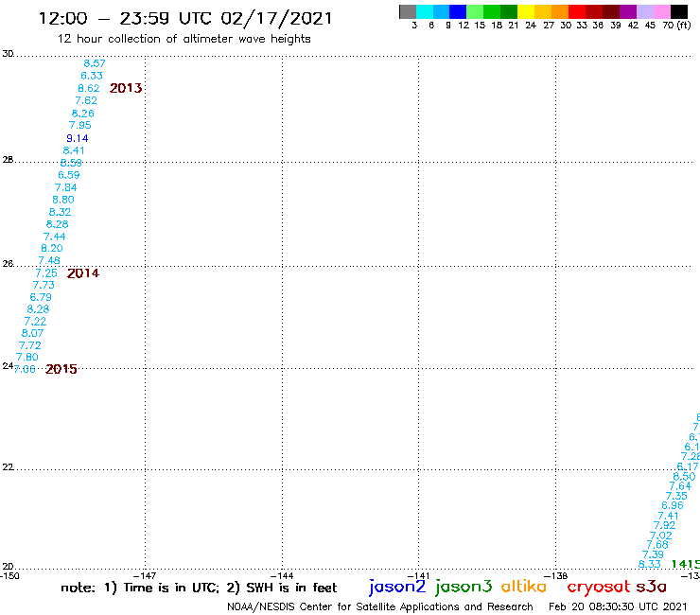Viewport: 700px width, 615px height.
Task: Select the 7.92 wave height reading
Action: tap(664, 525)
